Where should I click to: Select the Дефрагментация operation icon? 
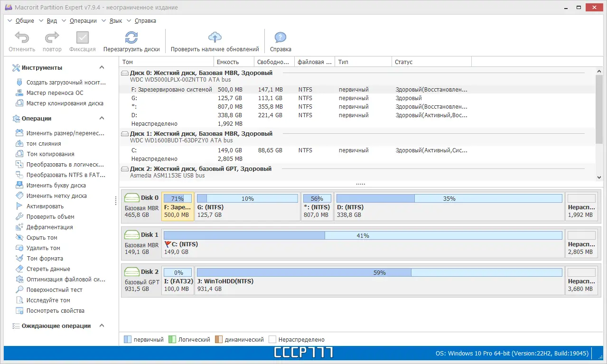click(48, 227)
